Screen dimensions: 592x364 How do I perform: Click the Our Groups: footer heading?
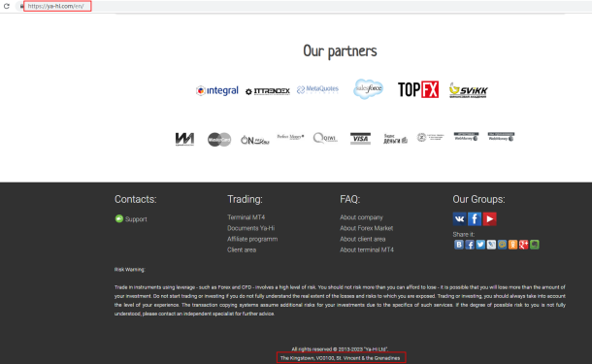[x=478, y=199]
